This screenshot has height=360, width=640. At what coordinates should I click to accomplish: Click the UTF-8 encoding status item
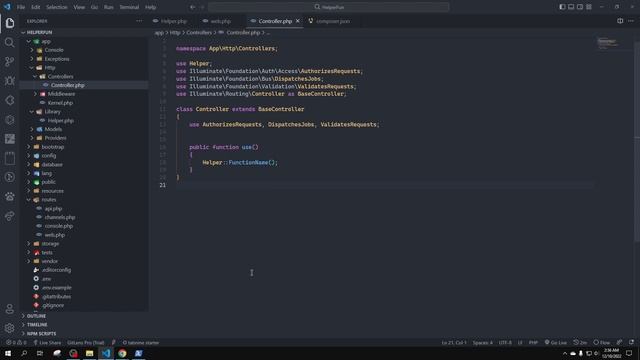505,342
